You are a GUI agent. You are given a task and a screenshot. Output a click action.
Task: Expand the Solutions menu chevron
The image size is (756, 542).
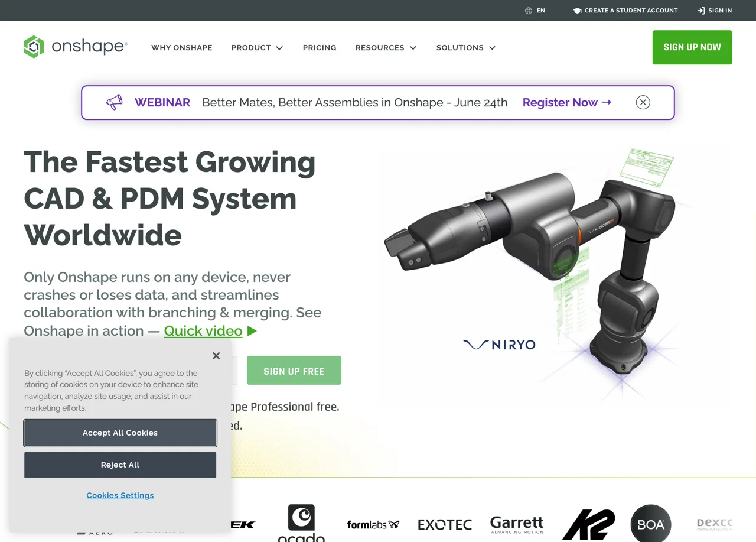(x=492, y=48)
